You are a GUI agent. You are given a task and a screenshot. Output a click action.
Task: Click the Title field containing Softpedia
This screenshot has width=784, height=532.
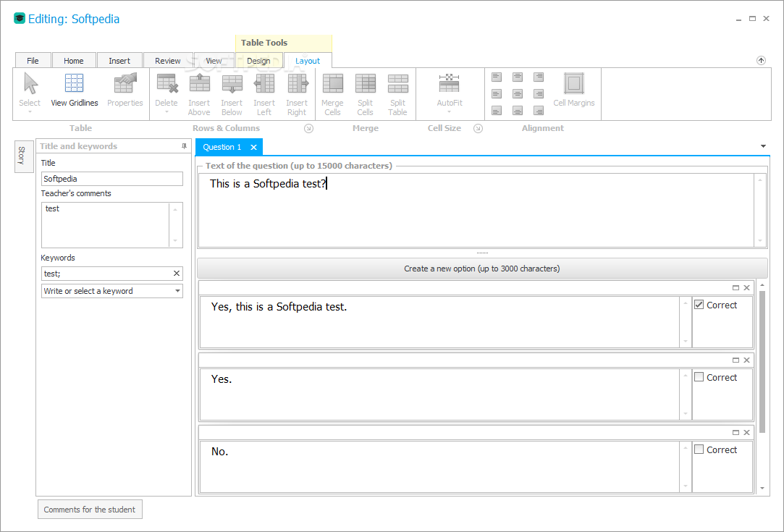[x=112, y=179]
